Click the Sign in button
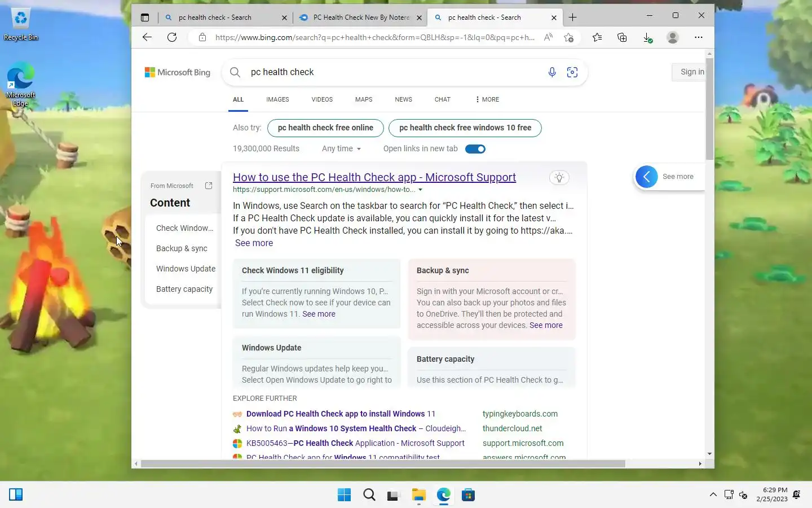 pyautogui.click(x=688, y=72)
